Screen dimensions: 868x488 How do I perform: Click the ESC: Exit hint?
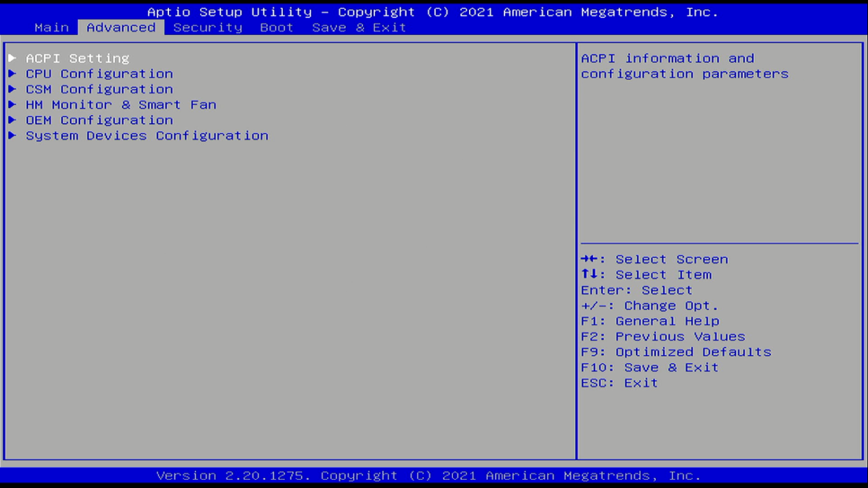[619, 383]
